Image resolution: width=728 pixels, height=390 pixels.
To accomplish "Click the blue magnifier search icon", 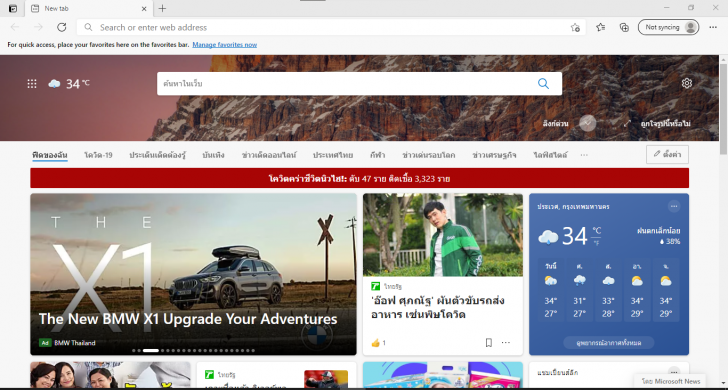I will point(543,84).
